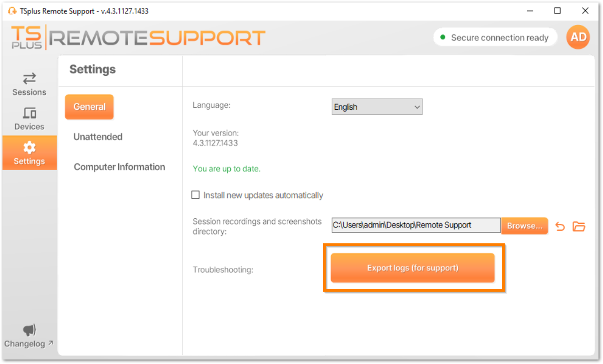Switch to the Unattended tab

point(98,137)
